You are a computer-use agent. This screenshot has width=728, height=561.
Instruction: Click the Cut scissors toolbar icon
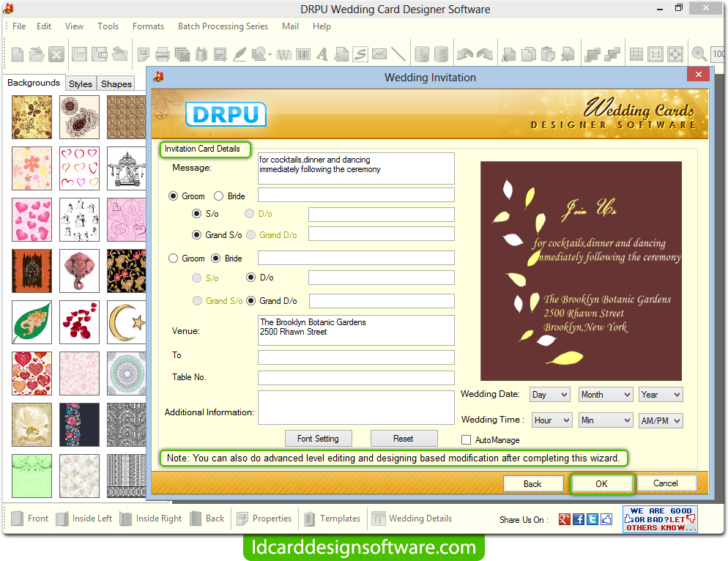click(x=509, y=54)
